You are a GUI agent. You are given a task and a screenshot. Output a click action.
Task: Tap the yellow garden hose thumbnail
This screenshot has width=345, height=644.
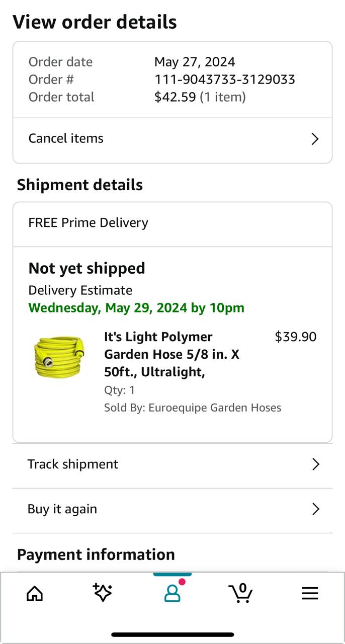[59, 357]
